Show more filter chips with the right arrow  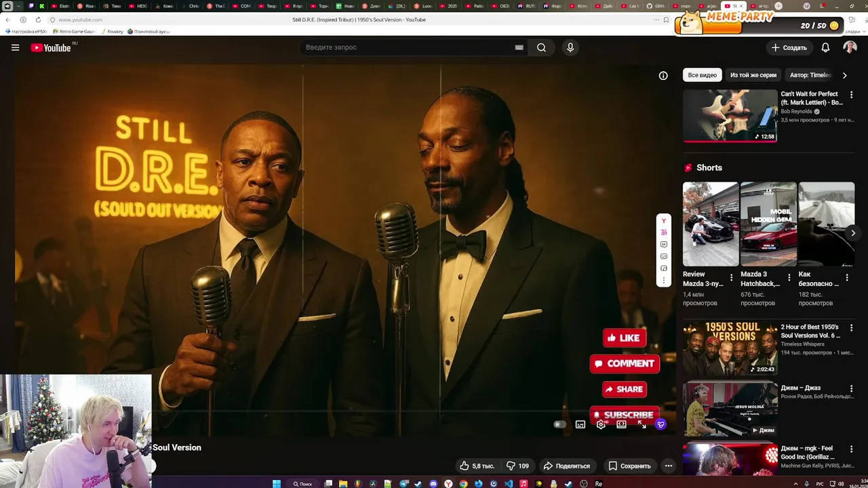coord(844,75)
